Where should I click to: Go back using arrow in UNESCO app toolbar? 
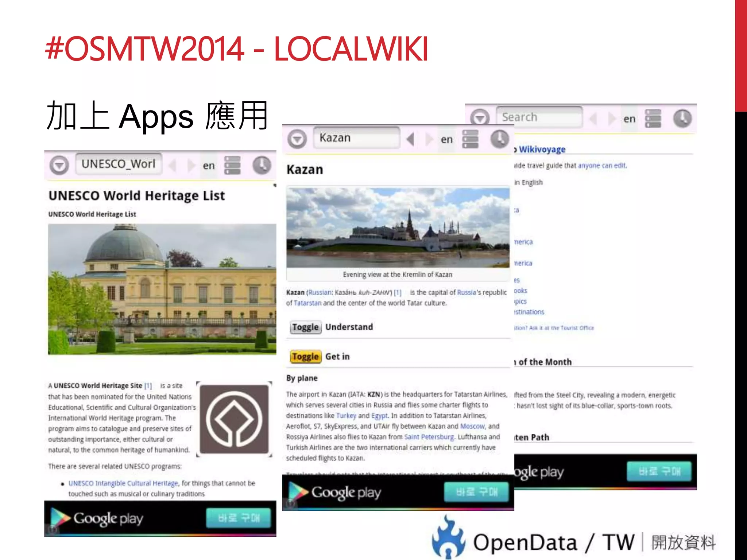click(x=173, y=166)
